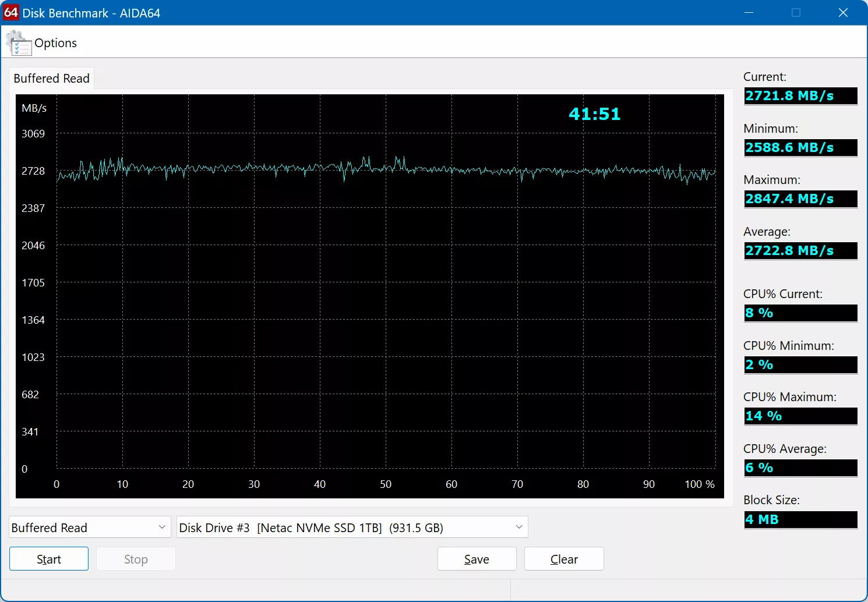The image size is (868, 602).
Task: Click the 2046 y-axis label
Action: 33,245
